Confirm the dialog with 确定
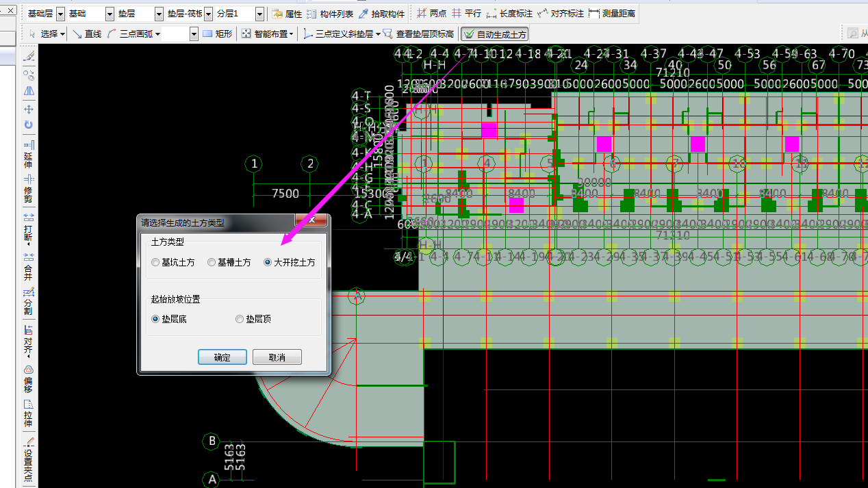This screenshot has width=868, height=488. (x=222, y=357)
